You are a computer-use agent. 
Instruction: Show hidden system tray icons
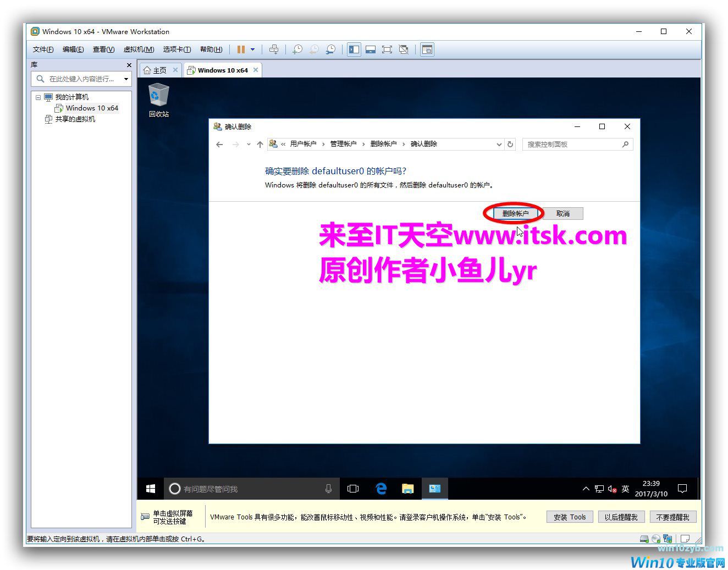(586, 489)
